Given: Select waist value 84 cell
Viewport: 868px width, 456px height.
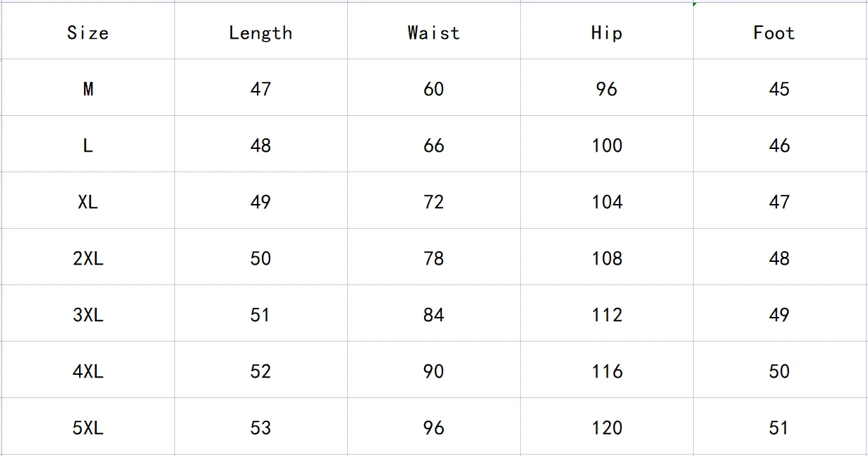Looking at the screenshot, I should click(x=433, y=315).
